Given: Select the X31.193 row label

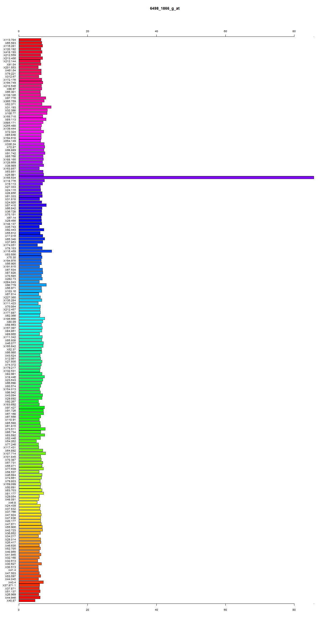Looking at the screenshot, I should (10, 107).
